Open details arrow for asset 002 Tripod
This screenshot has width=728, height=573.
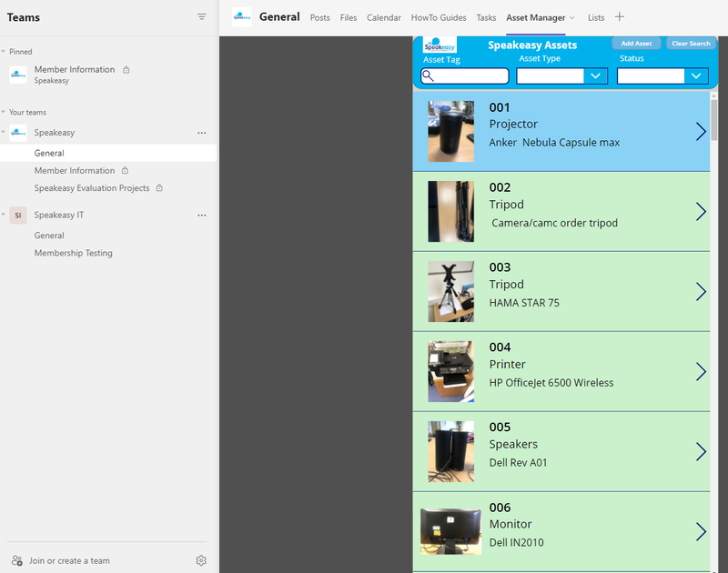[701, 212]
